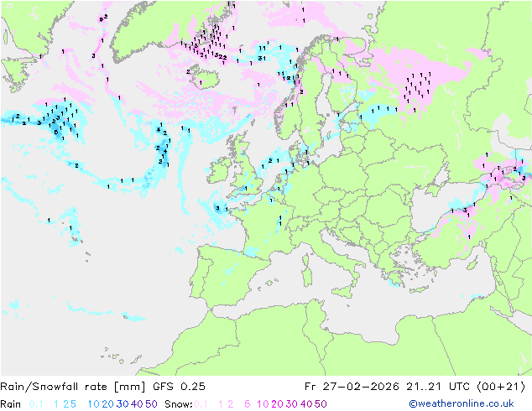Click the 'Snow:' legend label
Image resolution: width=532 pixels, height=411 pixels.
point(179,404)
